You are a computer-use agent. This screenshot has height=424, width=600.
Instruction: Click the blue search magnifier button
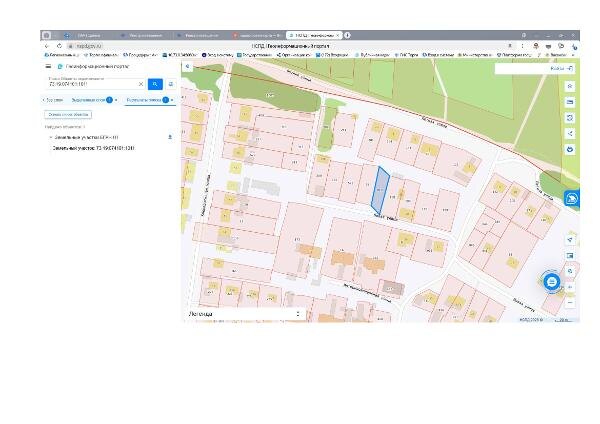(x=155, y=84)
